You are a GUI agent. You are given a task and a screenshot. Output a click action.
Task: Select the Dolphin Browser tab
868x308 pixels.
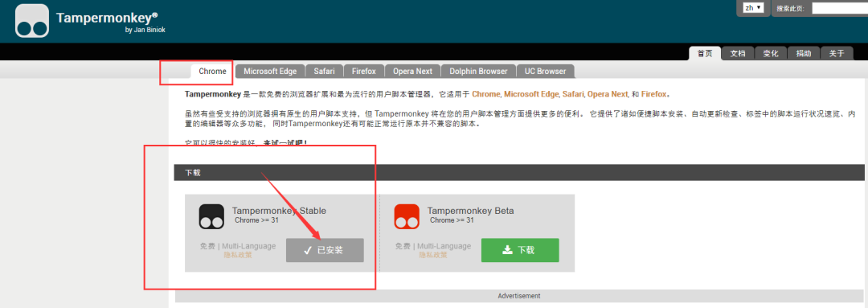click(478, 72)
